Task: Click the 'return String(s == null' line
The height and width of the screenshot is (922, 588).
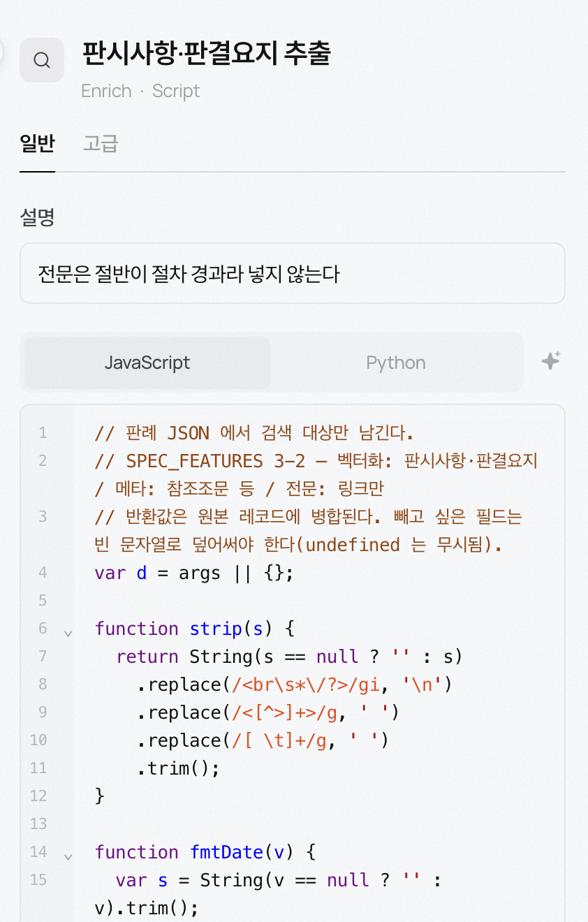Action: (290, 657)
